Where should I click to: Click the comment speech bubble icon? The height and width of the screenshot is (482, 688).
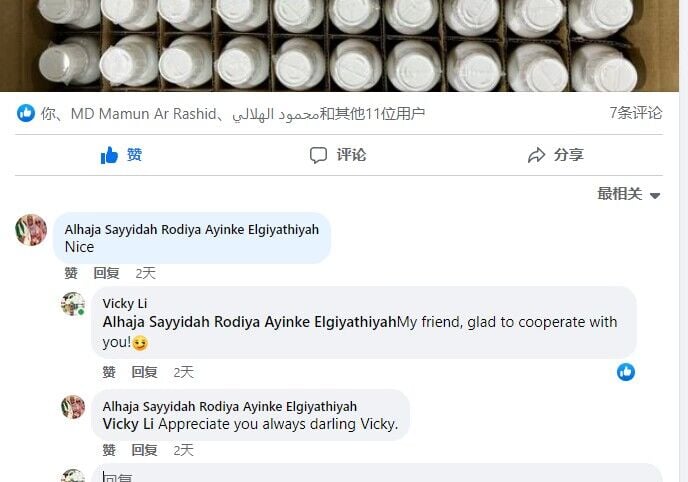click(318, 155)
